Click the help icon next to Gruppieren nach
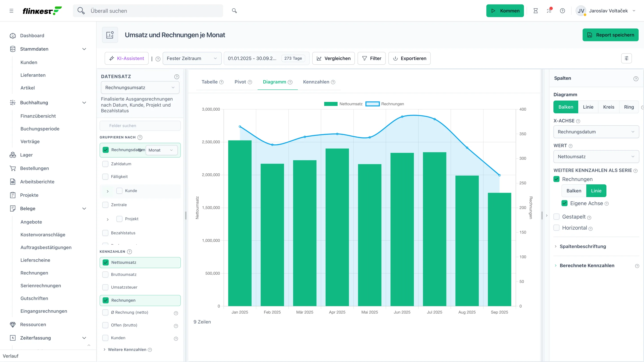644x362 pixels. click(x=140, y=137)
